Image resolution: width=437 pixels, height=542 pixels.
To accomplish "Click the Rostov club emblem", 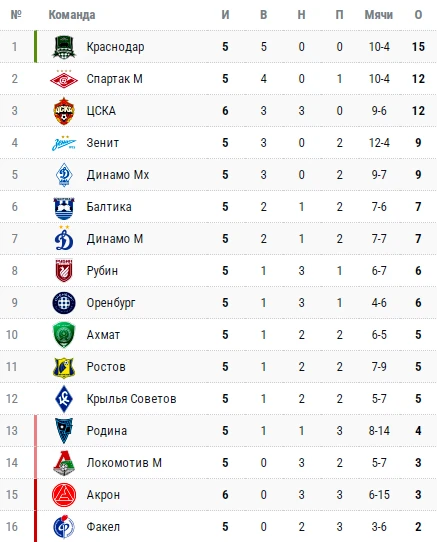I will [x=64, y=367].
